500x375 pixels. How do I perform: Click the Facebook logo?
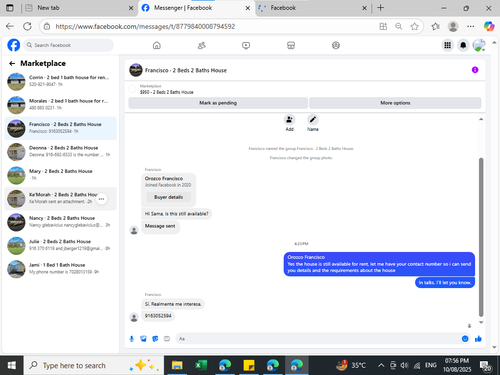tap(14, 45)
